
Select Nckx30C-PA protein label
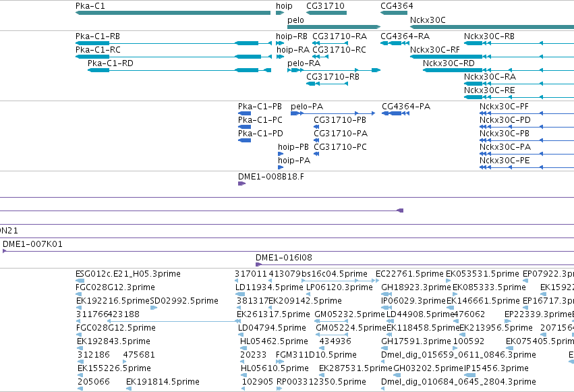506,147
